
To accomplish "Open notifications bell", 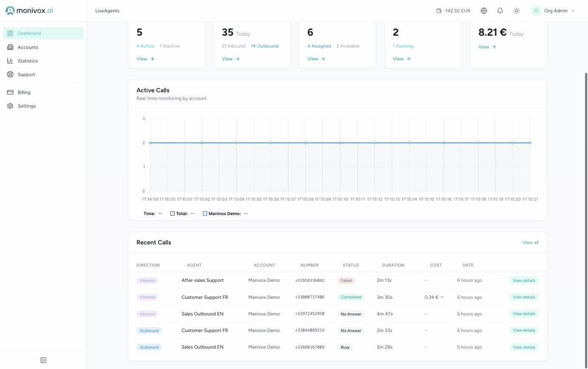I will 500,11.
